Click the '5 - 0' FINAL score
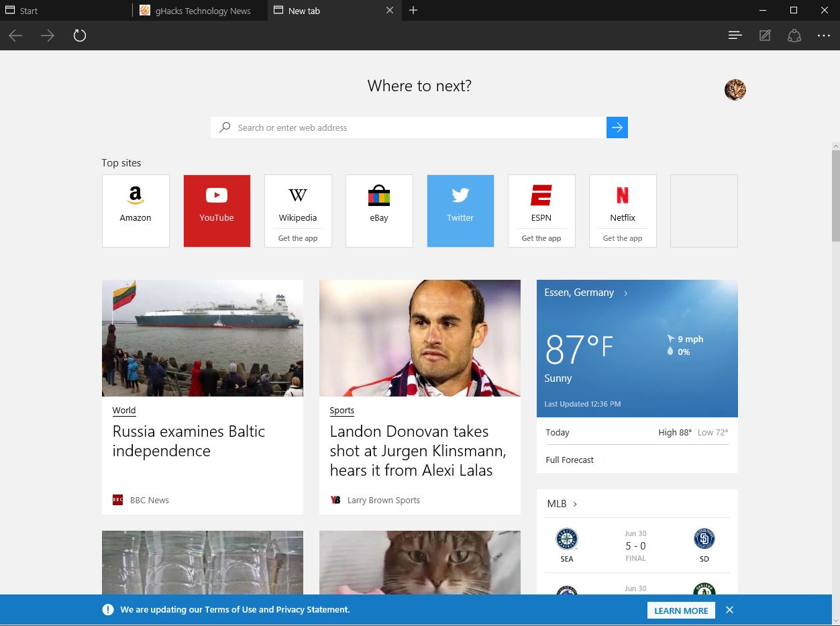The width and height of the screenshot is (840, 626). (x=635, y=546)
